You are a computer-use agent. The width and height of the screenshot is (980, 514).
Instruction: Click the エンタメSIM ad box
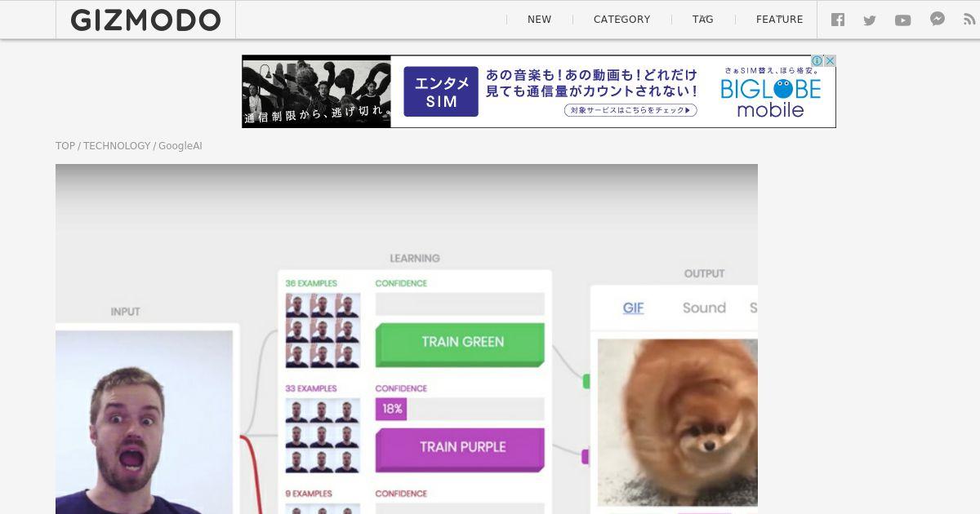(441, 91)
